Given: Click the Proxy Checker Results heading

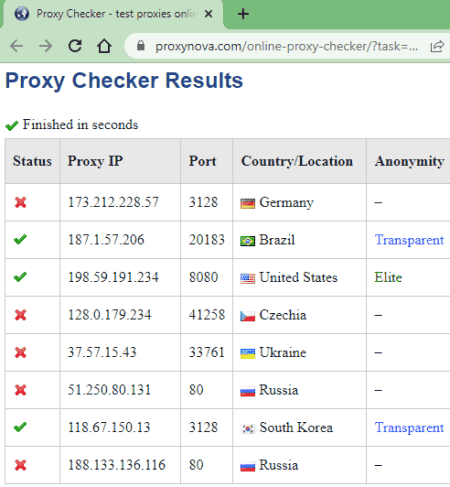Looking at the screenshot, I should (x=124, y=81).
